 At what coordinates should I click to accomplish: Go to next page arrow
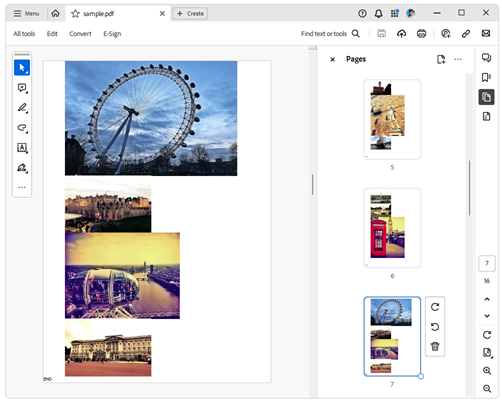[487, 315]
